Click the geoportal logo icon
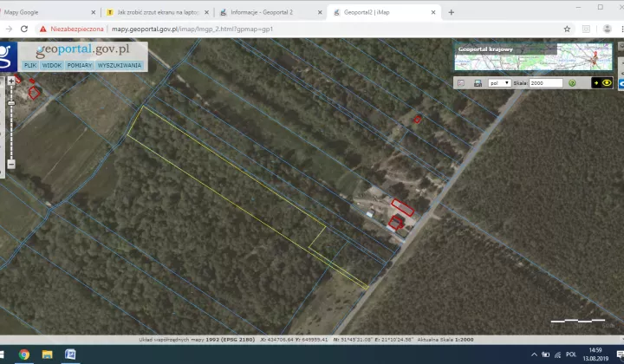This screenshot has width=624, height=364. coord(8,56)
